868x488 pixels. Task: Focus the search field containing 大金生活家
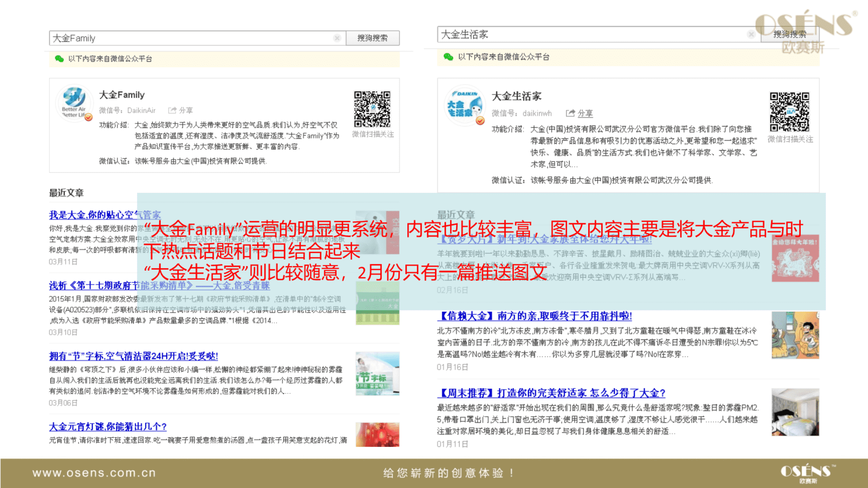tap(599, 34)
